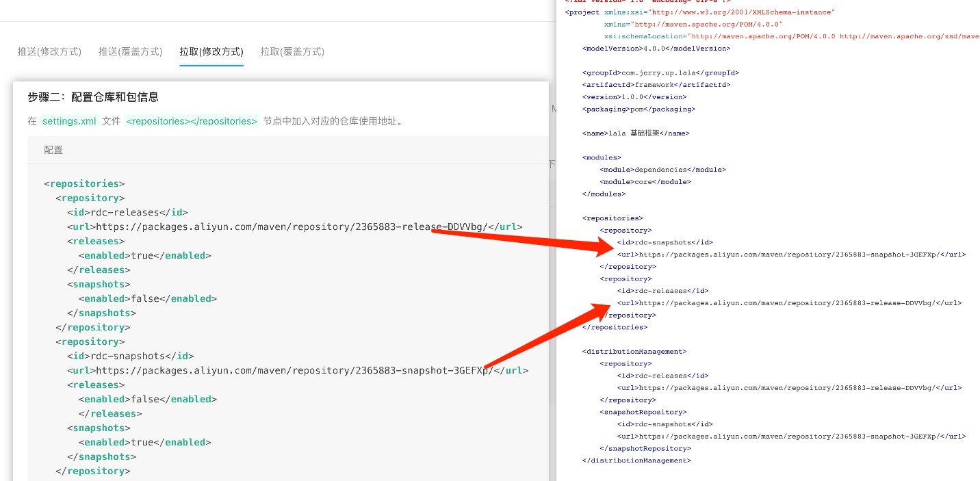Image resolution: width=980 pixels, height=481 pixels.
Task: Click the rdc-releases id line in left config block
Action: tap(127, 212)
